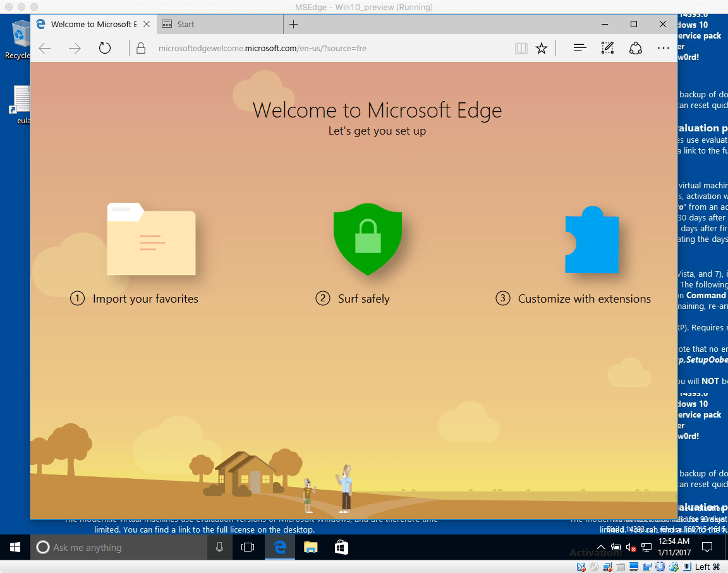The width and height of the screenshot is (728, 573).
Task: Click VirtualBox CPU chip status icon
Action: click(660, 567)
